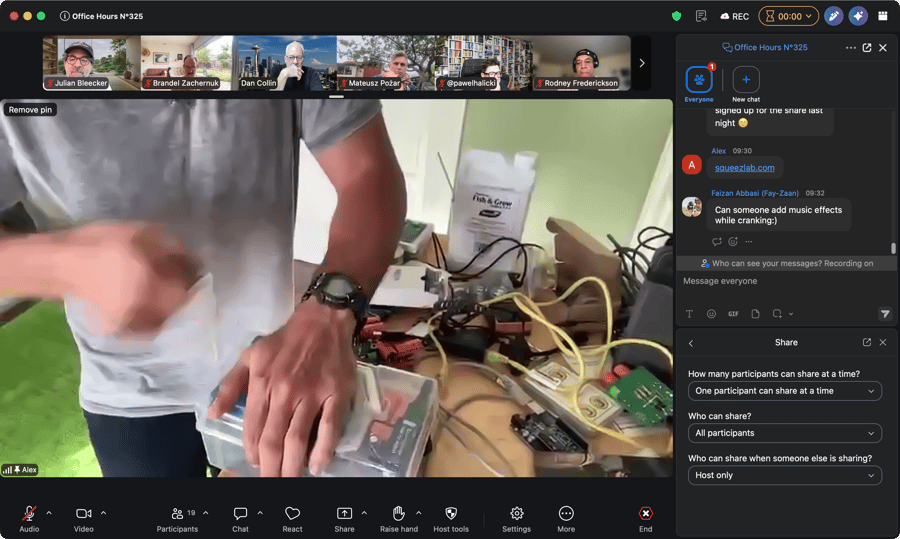
Task: Open Host tools shield menu
Action: (451, 518)
